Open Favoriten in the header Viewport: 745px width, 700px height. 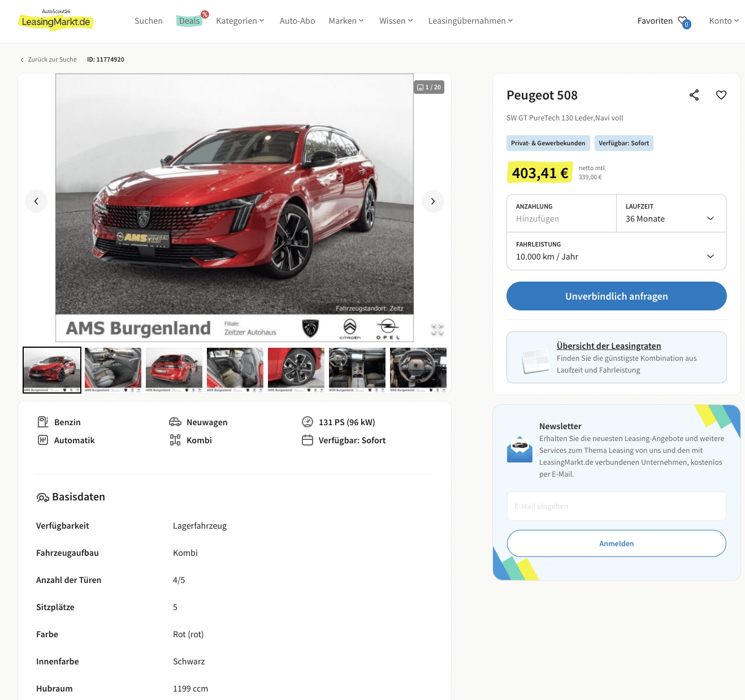(655, 21)
